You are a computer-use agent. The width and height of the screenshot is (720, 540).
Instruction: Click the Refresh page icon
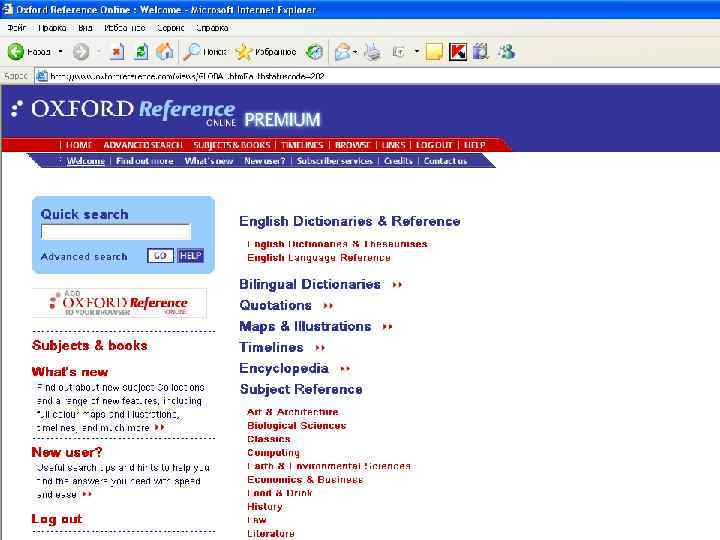click(x=141, y=51)
